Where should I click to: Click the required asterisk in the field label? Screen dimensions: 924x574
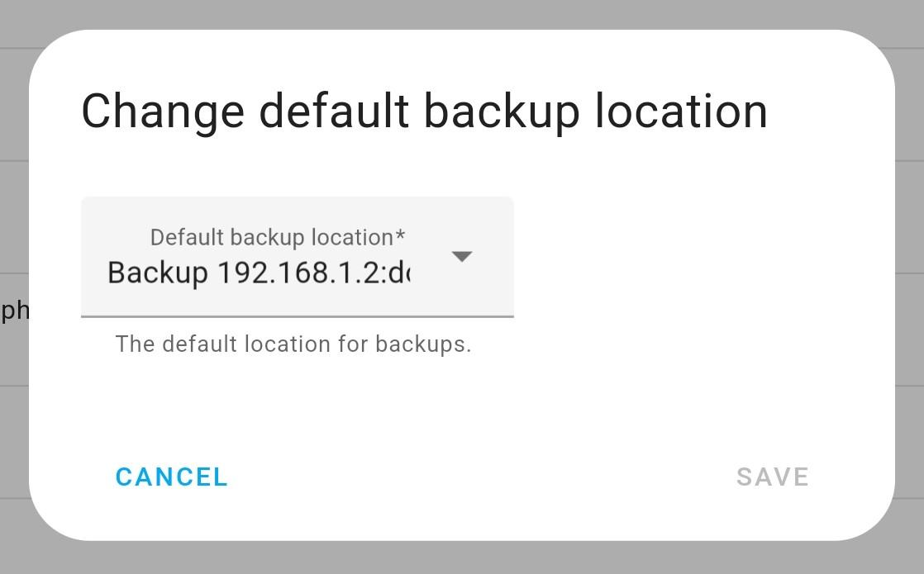click(x=401, y=236)
